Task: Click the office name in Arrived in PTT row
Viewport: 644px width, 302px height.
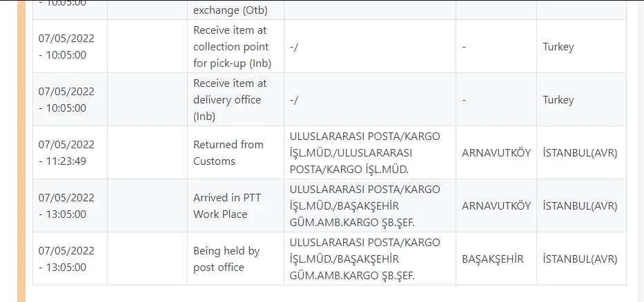Action: pos(364,205)
